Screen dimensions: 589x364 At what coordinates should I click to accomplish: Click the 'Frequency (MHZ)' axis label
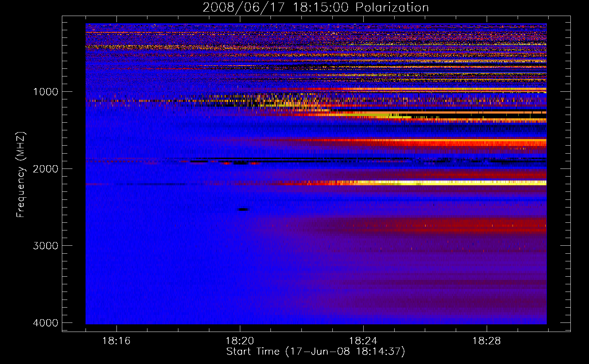pyautogui.click(x=21, y=175)
